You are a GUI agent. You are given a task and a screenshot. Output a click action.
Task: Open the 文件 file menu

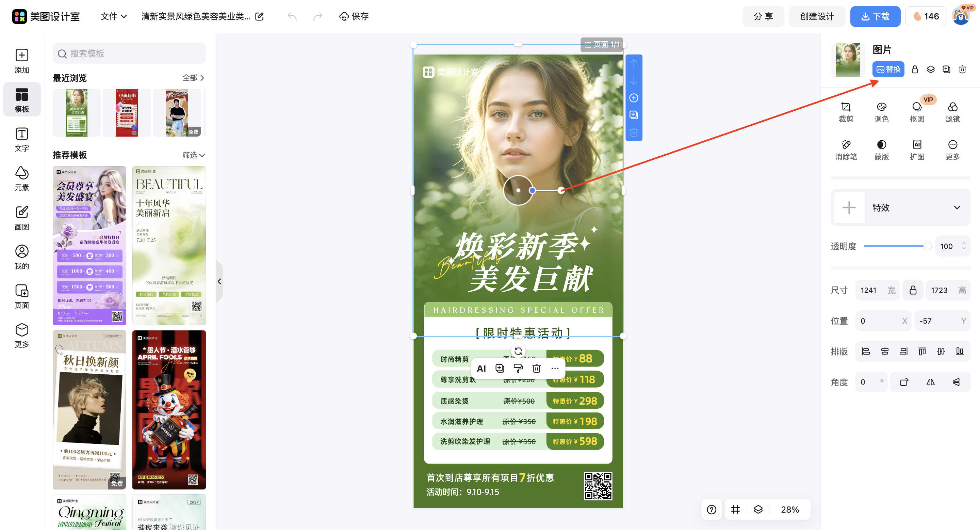tap(113, 16)
